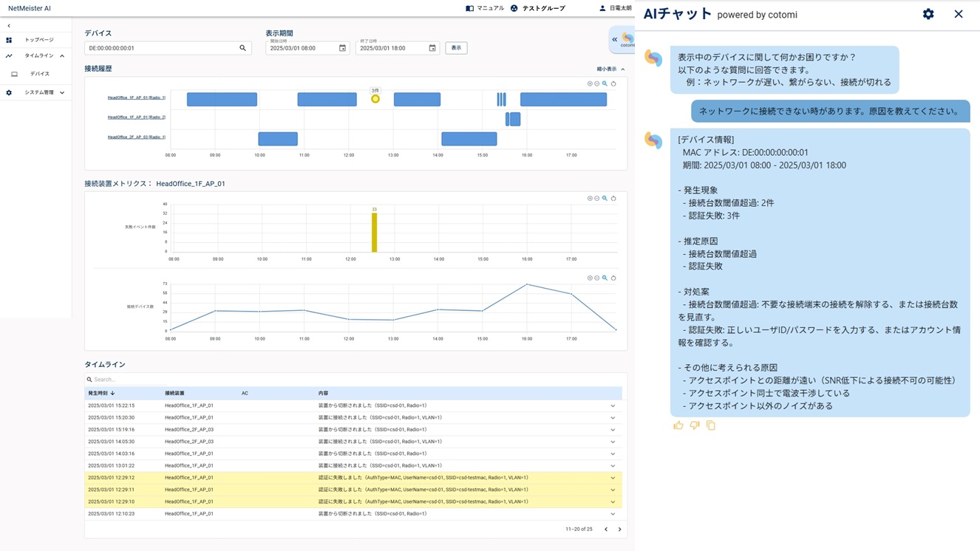Open the HeadOffice_2F_AP_03 link
The image size is (980, 551).
pos(136,137)
